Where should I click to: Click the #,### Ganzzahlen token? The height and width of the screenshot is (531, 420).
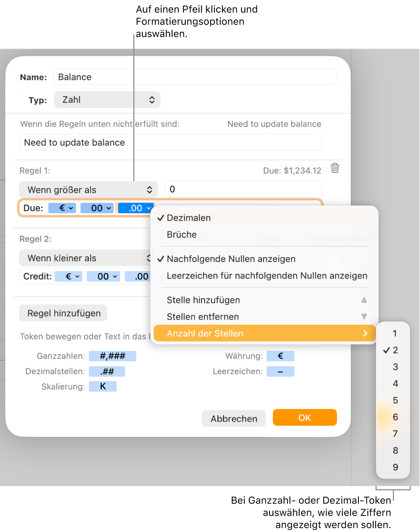[112, 356]
